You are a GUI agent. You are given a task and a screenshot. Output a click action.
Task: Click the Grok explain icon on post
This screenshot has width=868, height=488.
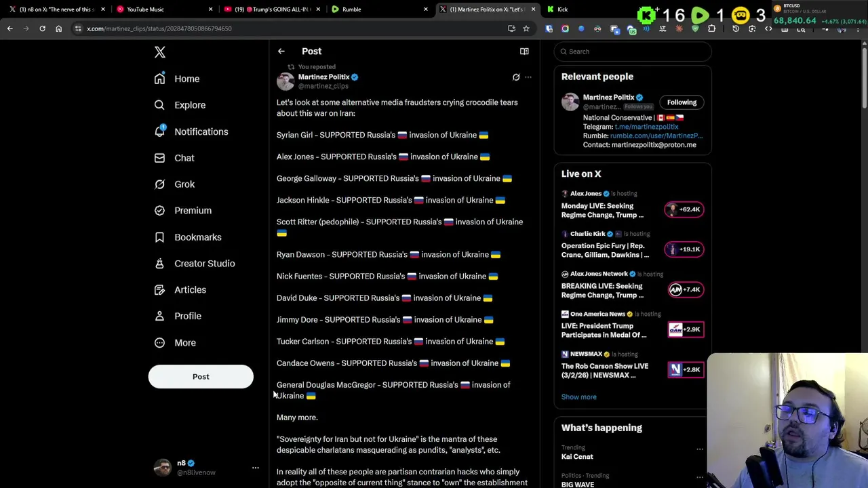516,77
